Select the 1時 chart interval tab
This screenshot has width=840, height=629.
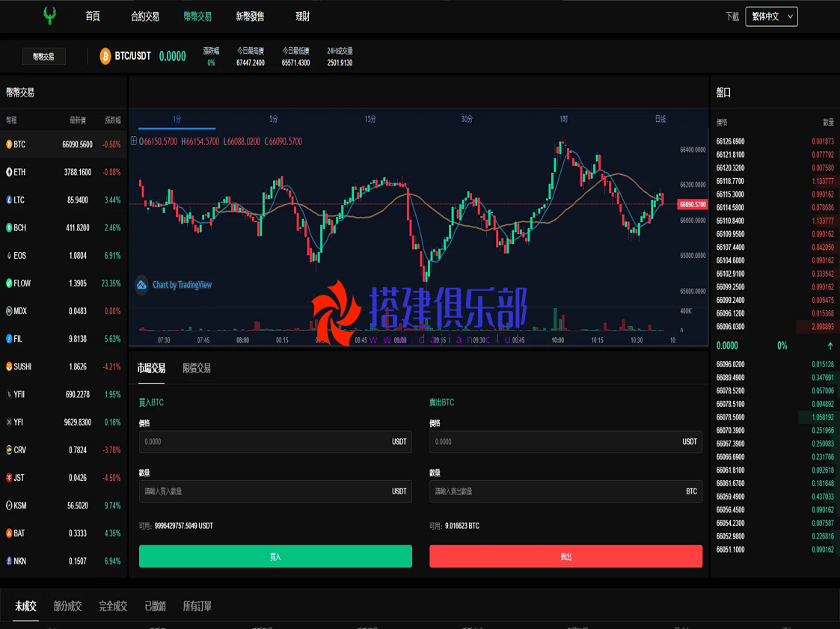tap(563, 119)
